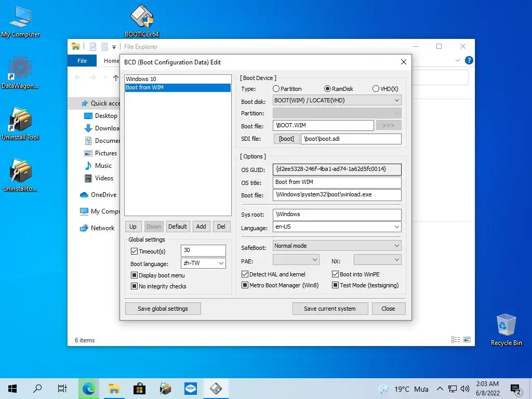This screenshot has width=532, height=399.
Task: Open the Uninstall Tool taskbar icon
Action: (x=165, y=389)
